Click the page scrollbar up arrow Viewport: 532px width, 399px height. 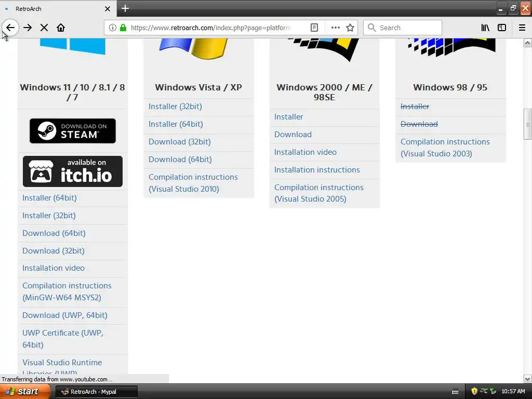[x=527, y=43]
